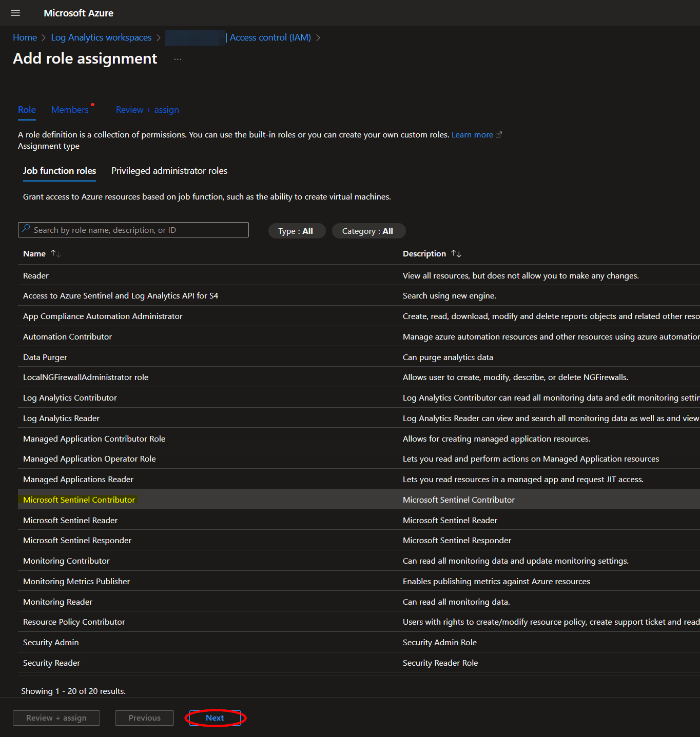The height and width of the screenshot is (737, 700).
Task: Click 'Enables publishing metrics against Azure resources' text
Action: click(496, 581)
